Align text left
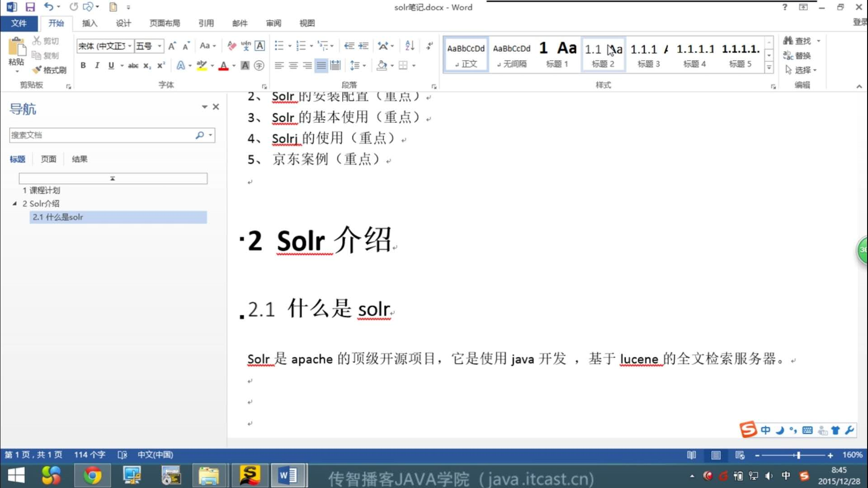The width and height of the screenshot is (868, 488). click(x=279, y=66)
